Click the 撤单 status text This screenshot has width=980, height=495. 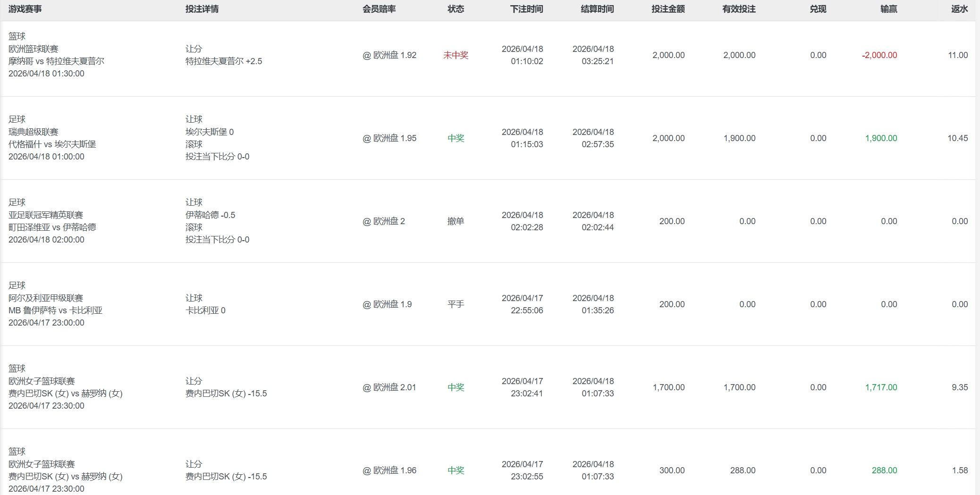(x=456, y=221)
